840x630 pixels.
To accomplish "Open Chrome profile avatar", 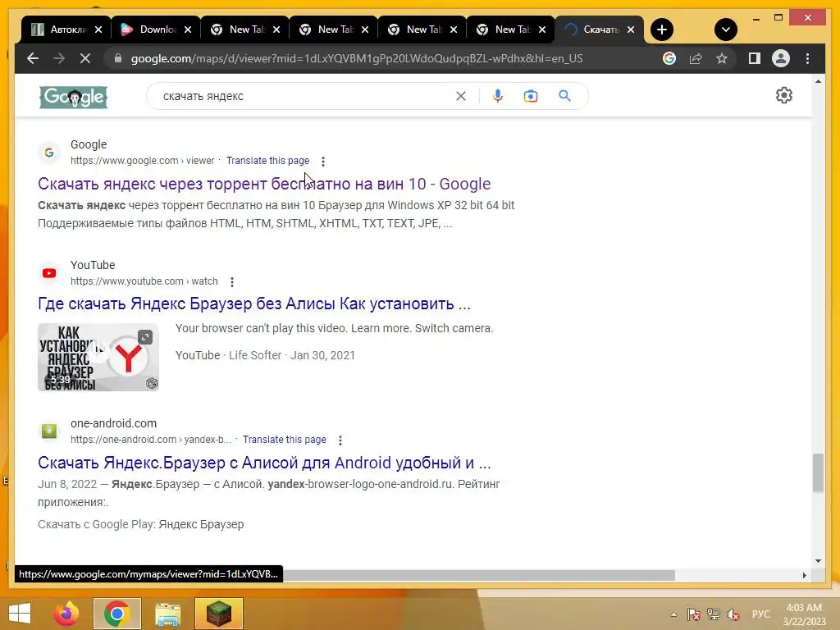I will point(781,58).
